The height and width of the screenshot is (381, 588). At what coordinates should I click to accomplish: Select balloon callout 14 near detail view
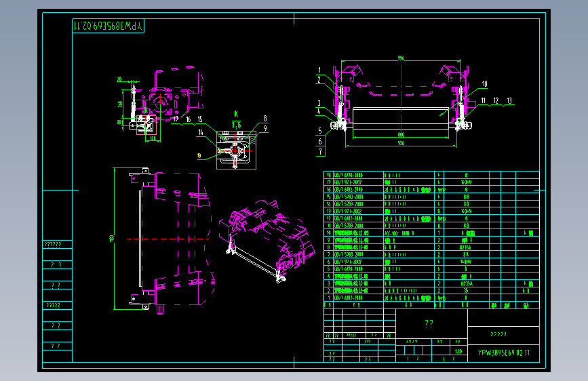(201, 132)
